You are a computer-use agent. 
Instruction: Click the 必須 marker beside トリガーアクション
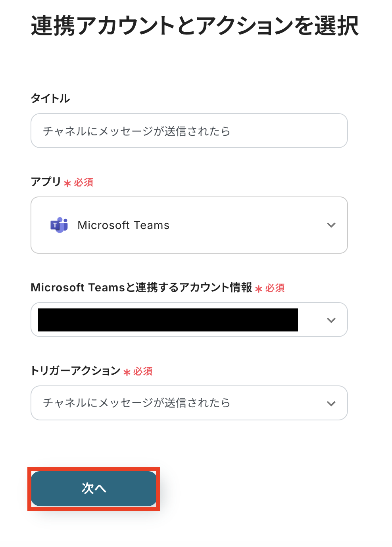click(143, 372)
